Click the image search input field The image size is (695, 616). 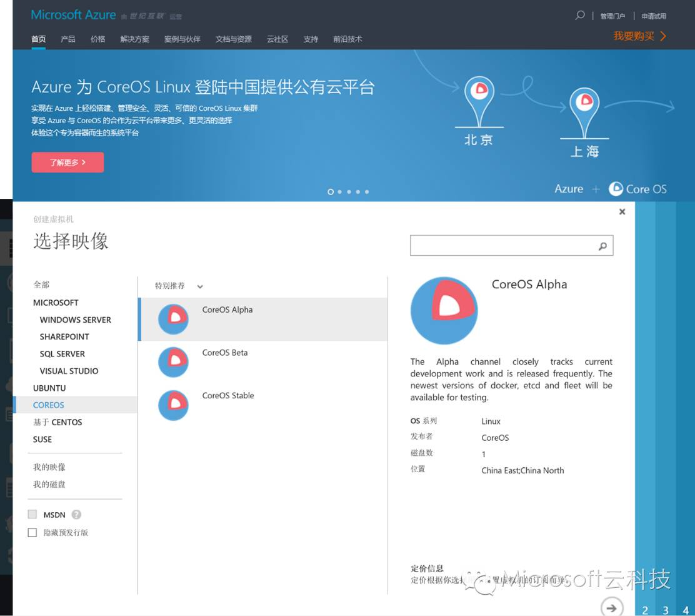(x=511, y=246)
